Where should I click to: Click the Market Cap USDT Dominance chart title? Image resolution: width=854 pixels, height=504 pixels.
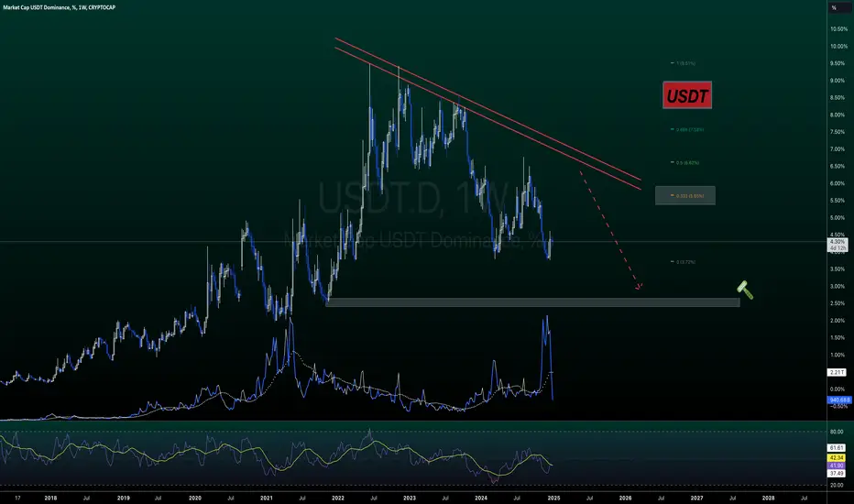pos(59,7)
